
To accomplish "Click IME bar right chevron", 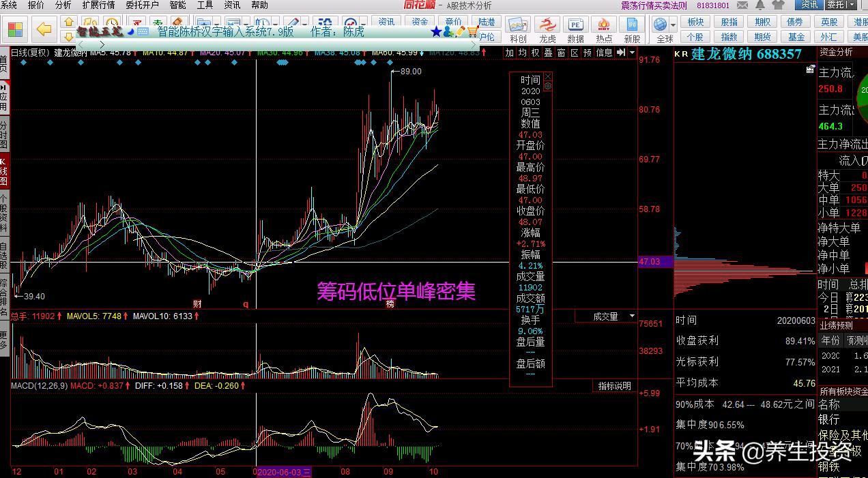I will pyautogui.click(x=101, y=45).
